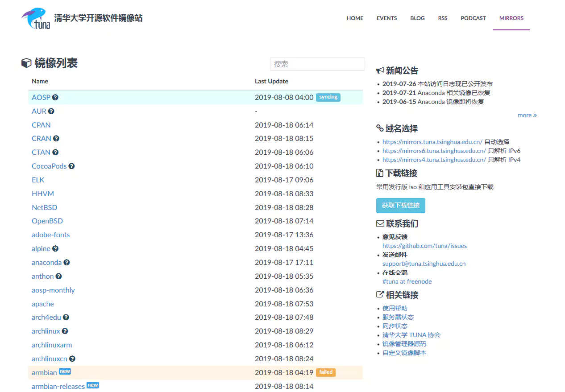This screenshot has width=565, height=392.
Task: Click the failed status badge on armbian row
Action: pyautogui.click(x=326, y=372)
